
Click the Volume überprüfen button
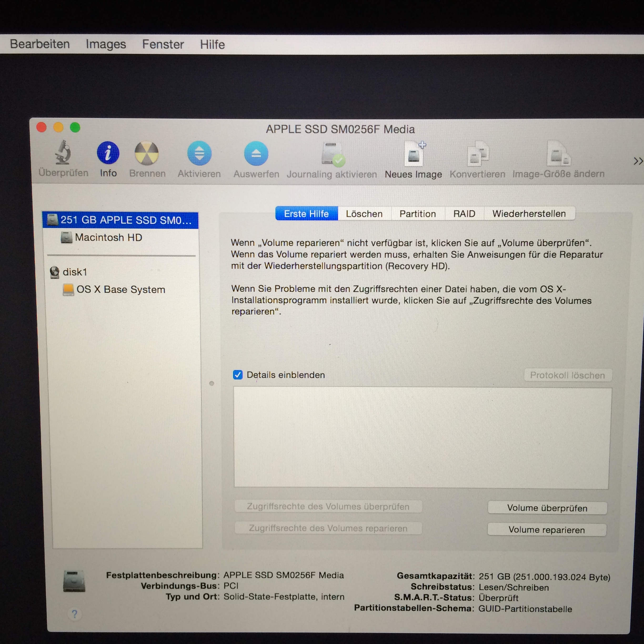pyautogui.click(x=547, y=508)
